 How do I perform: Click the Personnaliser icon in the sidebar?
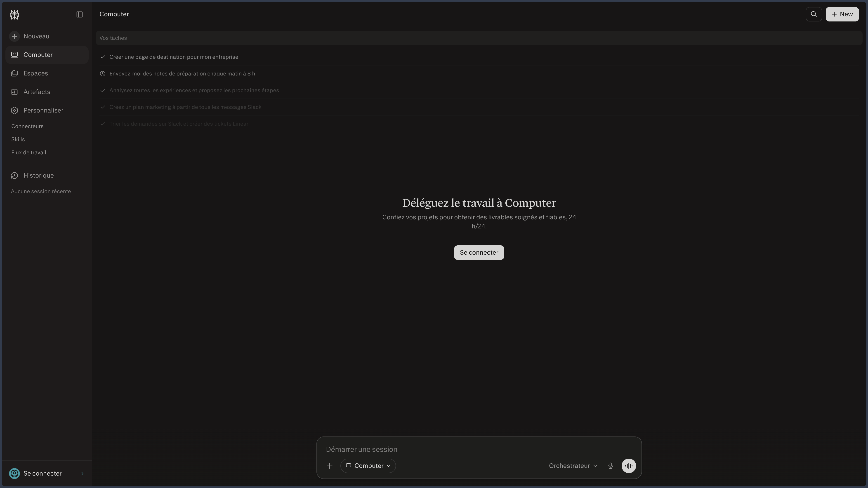(14, 110)
